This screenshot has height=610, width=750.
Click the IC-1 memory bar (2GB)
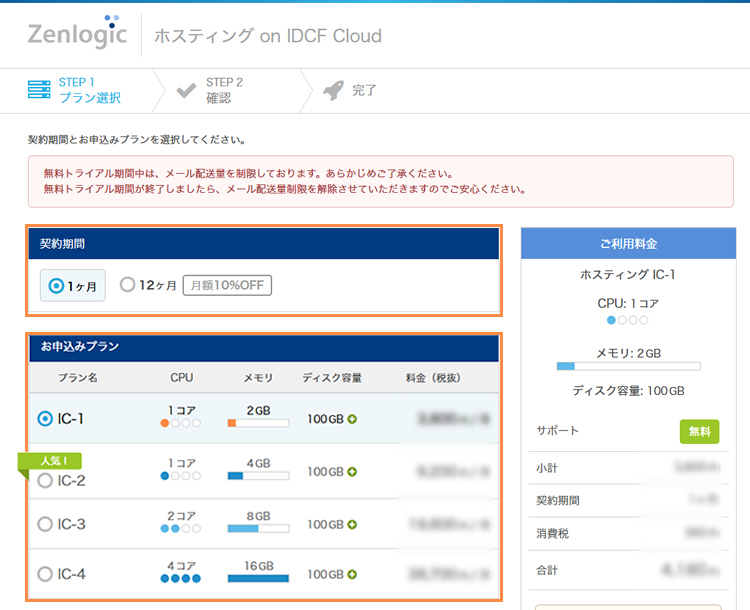(258, 423)
